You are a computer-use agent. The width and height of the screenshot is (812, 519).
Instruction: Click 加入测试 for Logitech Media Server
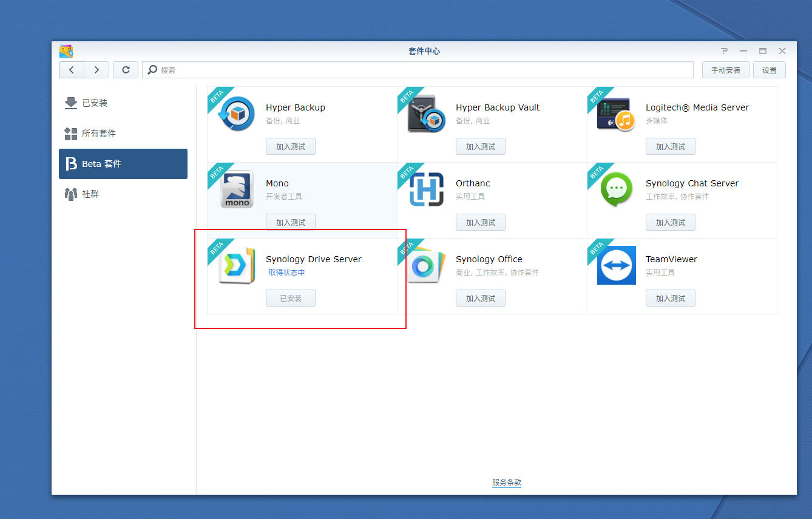pyautogui.click(x=671, y=146)
